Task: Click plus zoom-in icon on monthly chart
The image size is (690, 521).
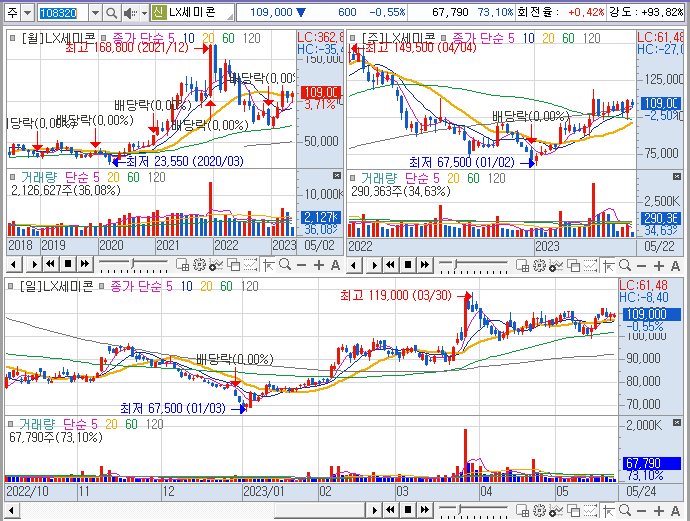Action: tap(319, 265)
